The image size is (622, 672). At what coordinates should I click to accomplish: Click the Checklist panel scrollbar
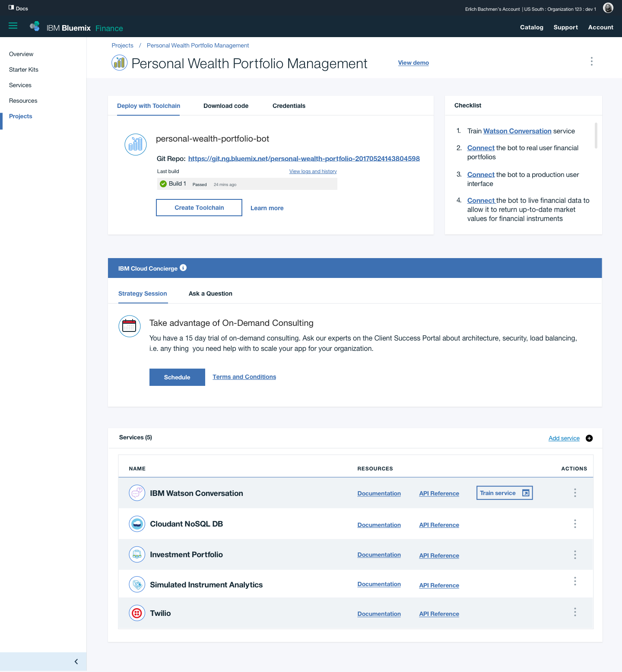point(596,136)
